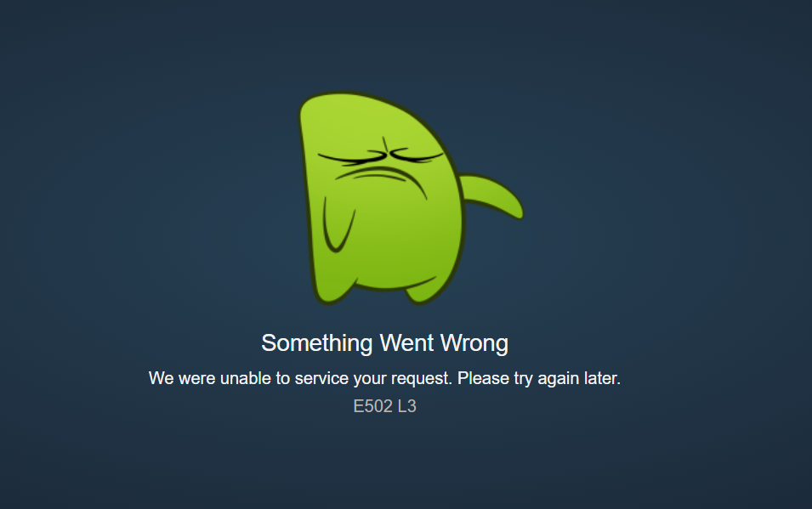
Task: Click the word "Wrong" in the heading
Action: coord(474,344)
